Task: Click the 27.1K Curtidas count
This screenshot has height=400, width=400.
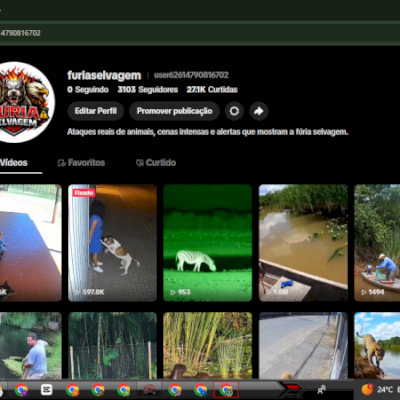Action: pyautogui.click(x=212, y=89)
